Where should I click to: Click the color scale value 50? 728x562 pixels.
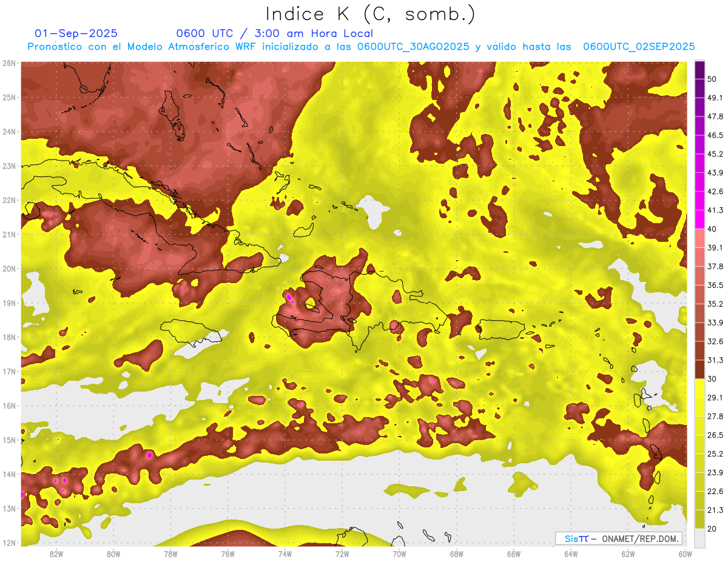[x=712, y=79]
